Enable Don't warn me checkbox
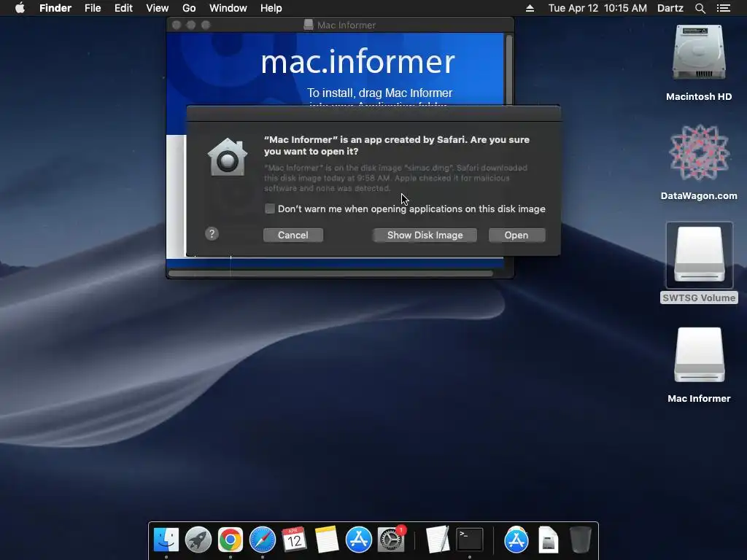 pos(270,209)
